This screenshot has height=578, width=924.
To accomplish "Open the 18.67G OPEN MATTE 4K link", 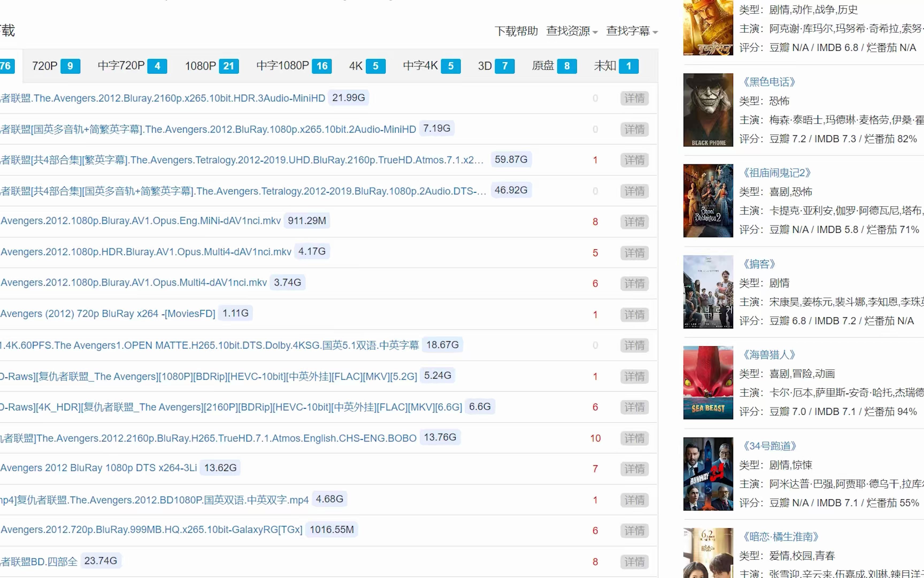I will click(x=210, y=345).
